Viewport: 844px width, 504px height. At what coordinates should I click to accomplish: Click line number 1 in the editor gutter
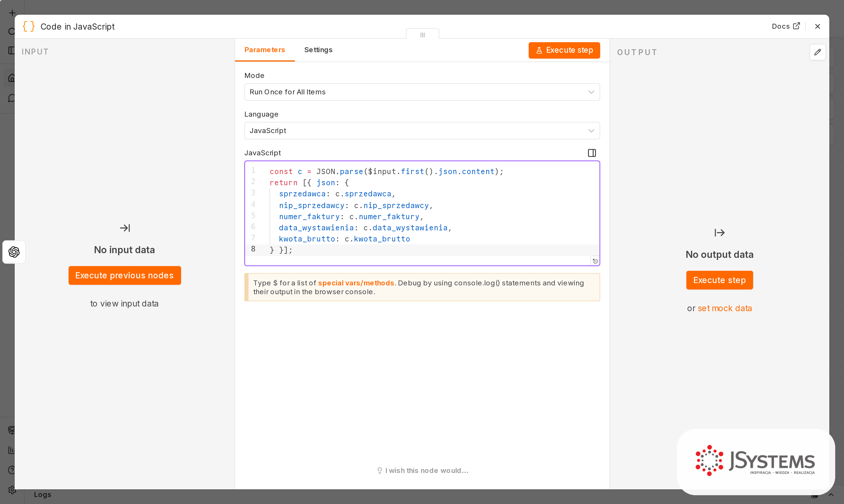click(x=253, y=171)
